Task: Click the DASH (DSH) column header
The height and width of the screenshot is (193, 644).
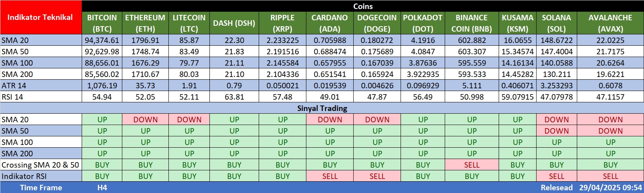Action: click(234, 23)
